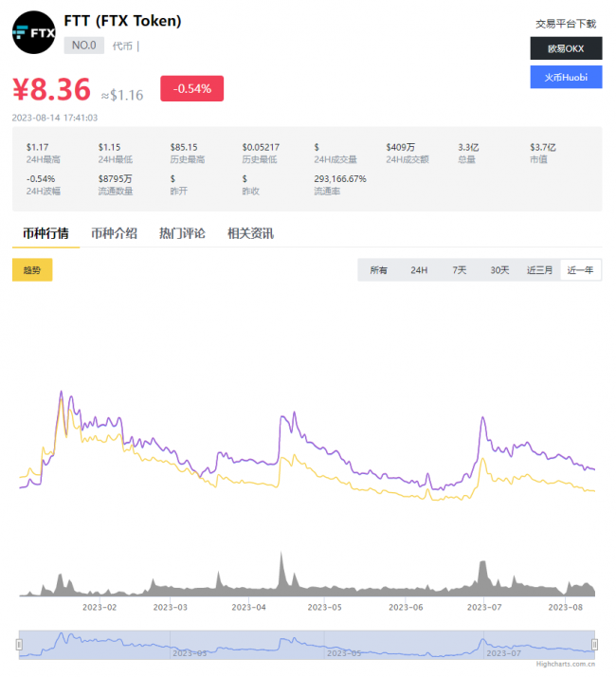
Task: Click the -0.54% price change badge
Action: (192, 88)
